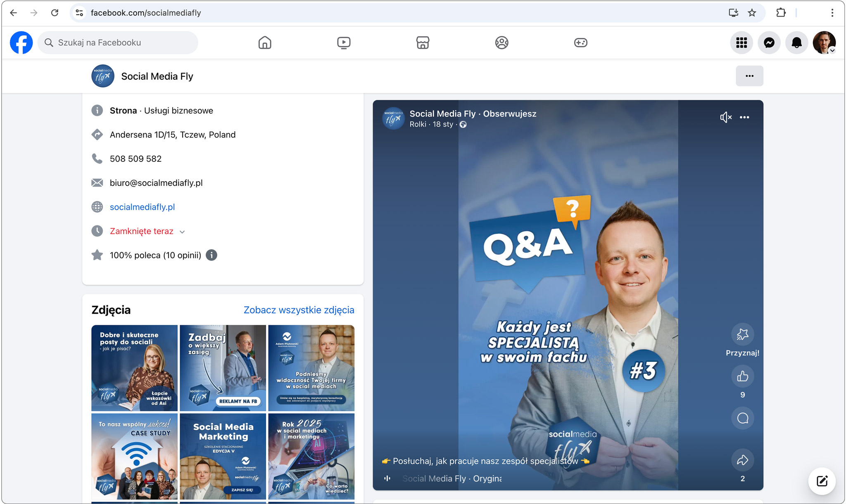
Task: Open the Social Media Marketing photo thumbnail
Action: (223, 456)
